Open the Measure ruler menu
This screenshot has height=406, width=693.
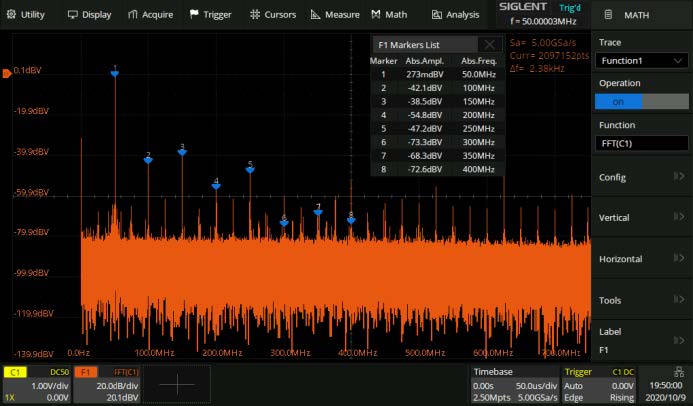(335, 15)
